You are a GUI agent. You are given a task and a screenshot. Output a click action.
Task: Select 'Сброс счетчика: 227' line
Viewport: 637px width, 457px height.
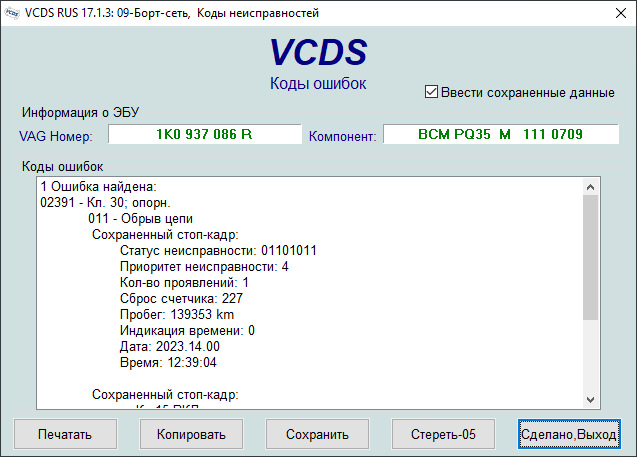(x=181, y=298)
